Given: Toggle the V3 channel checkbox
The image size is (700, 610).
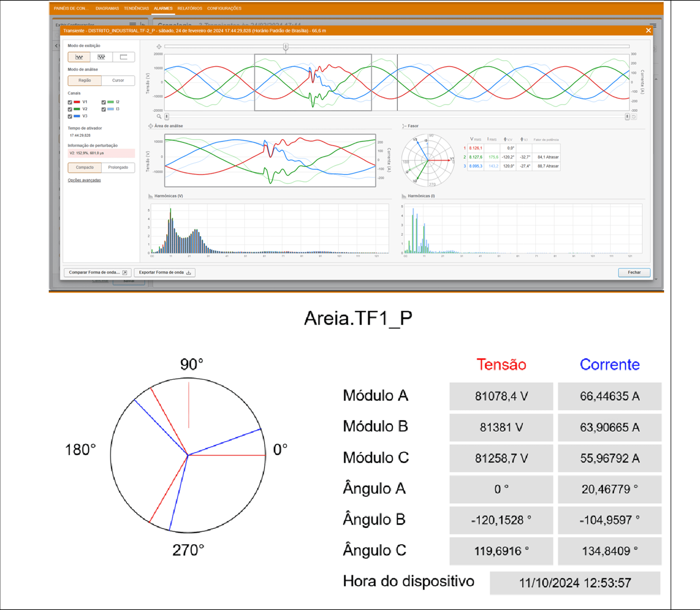Looking at the screenshot, I should click(x=70, y=116).
